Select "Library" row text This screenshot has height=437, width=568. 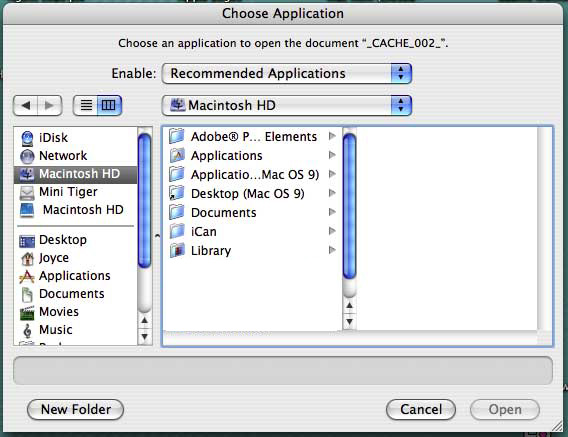(x=211, y=251)
